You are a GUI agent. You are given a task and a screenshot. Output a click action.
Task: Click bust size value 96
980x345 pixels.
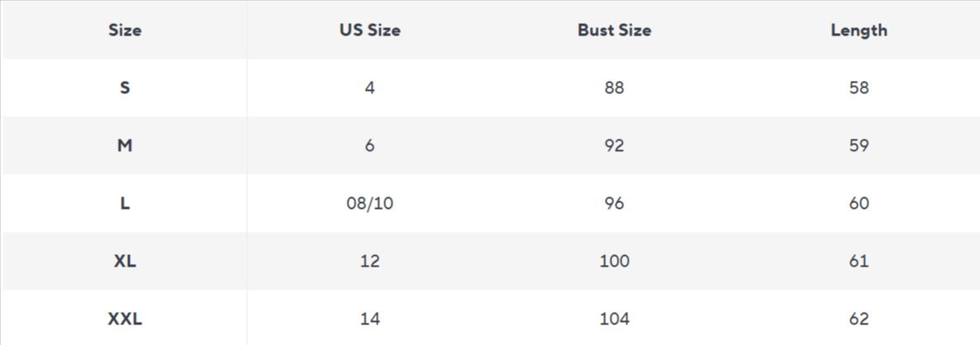[614, 203]
